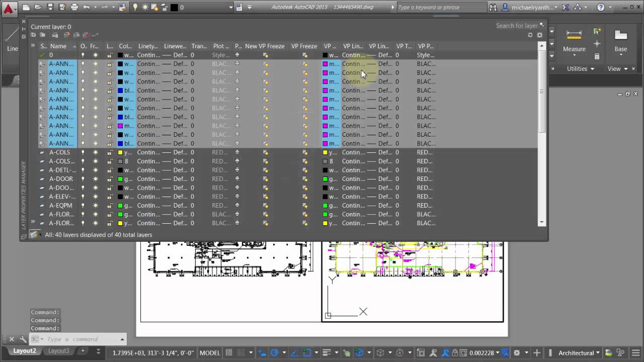Image resolution: width=644 pixels, height=362 pixels.
Task: Toggle Plot icon for A-DETL layer
Action: [237, 170]
